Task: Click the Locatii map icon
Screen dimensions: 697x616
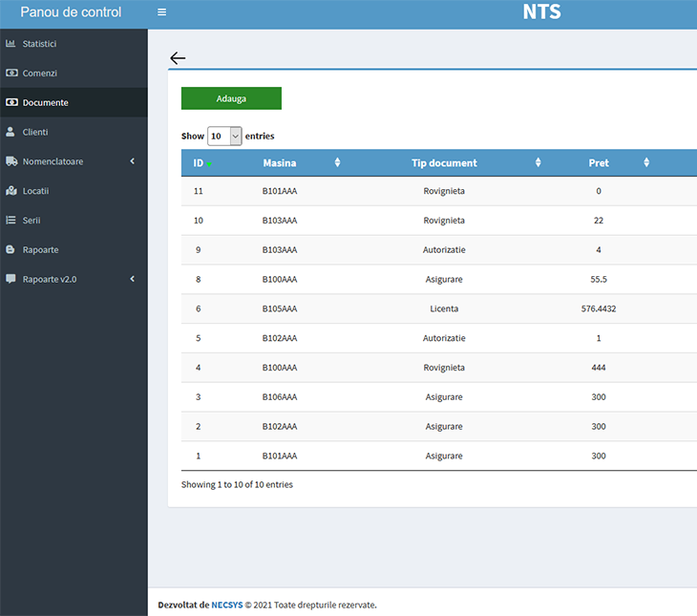Action: coord(11,191)
